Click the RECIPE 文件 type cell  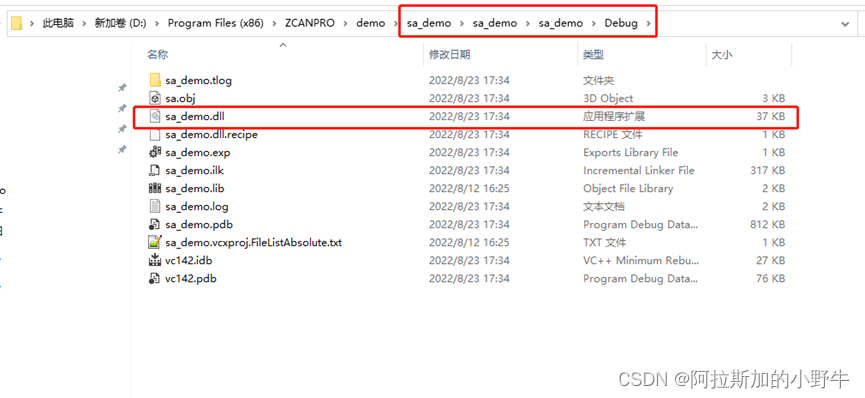(612, 135)
